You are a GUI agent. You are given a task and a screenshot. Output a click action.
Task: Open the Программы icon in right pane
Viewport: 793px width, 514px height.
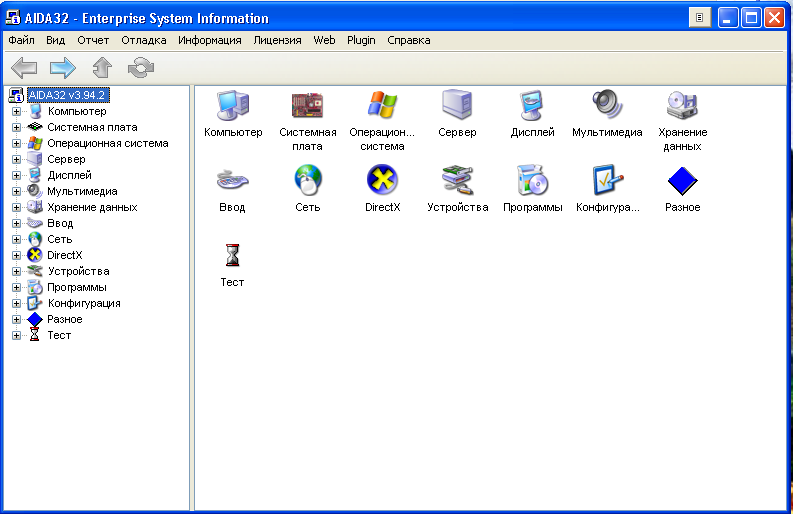coord(532,180)
